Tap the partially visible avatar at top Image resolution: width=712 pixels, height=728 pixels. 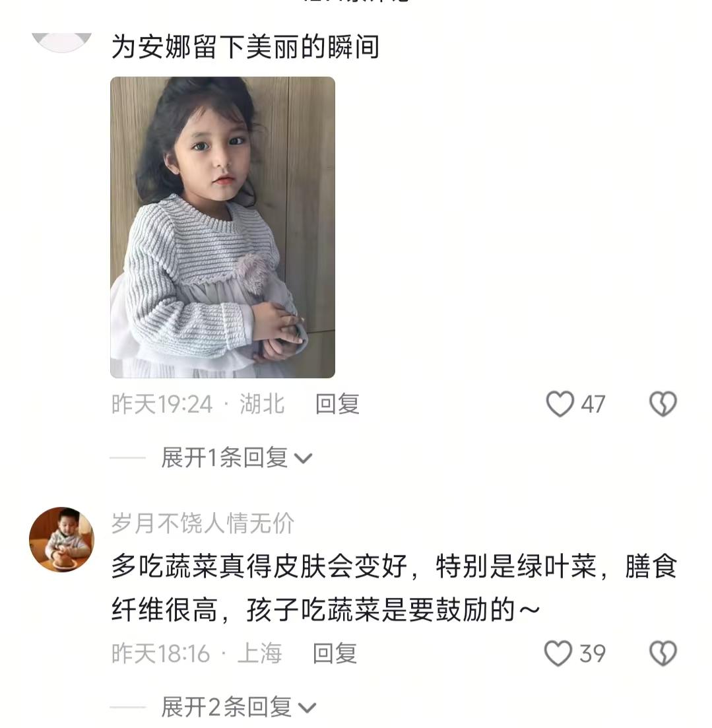tap(62, 42)
